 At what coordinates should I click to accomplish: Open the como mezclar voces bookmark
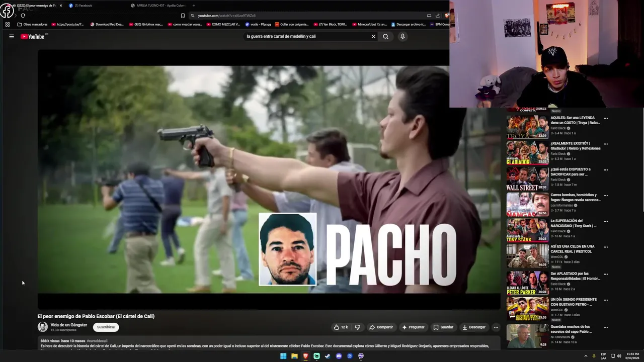(x=185, y=24)
